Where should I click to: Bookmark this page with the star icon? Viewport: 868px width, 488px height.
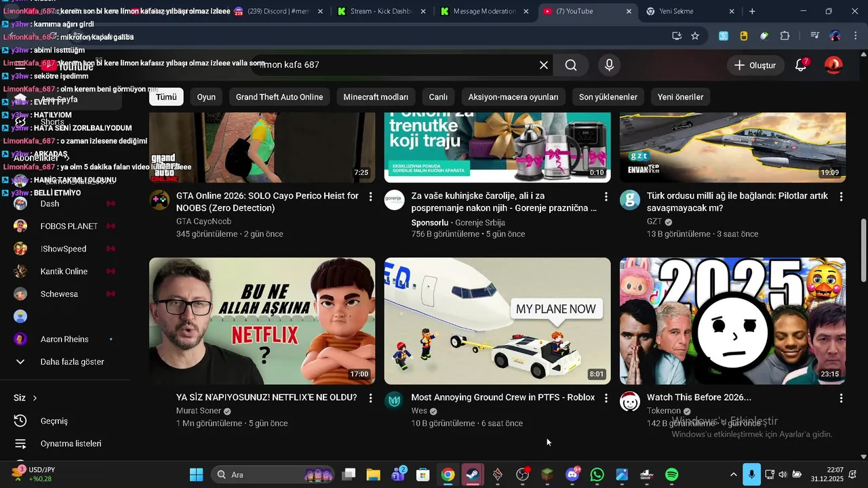(x=695, y=36)
